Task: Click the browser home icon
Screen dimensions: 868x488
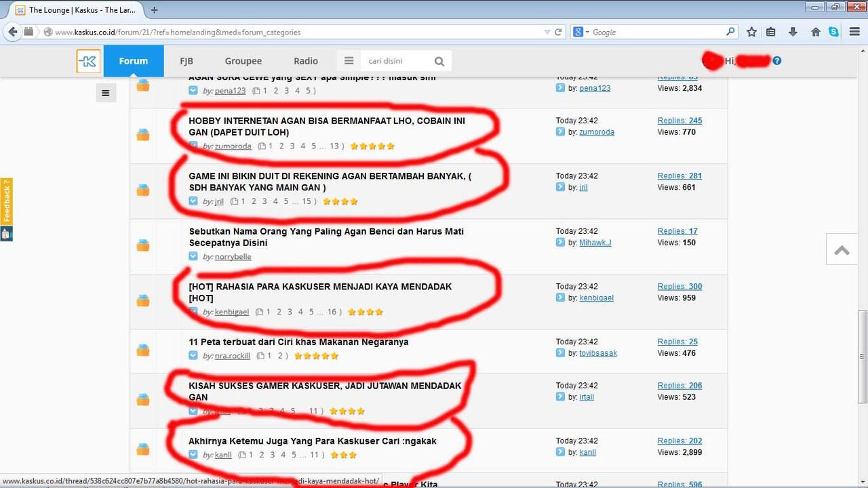Action: point(816,32)
